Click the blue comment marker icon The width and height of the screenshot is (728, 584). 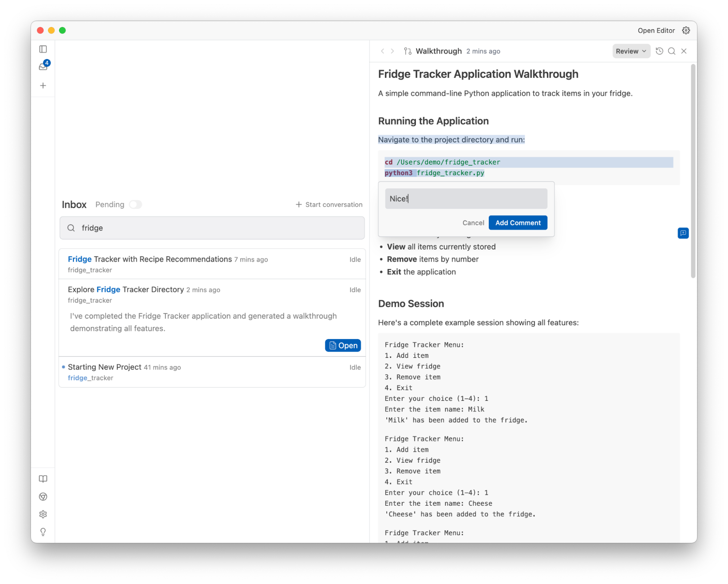pos(683,233)
